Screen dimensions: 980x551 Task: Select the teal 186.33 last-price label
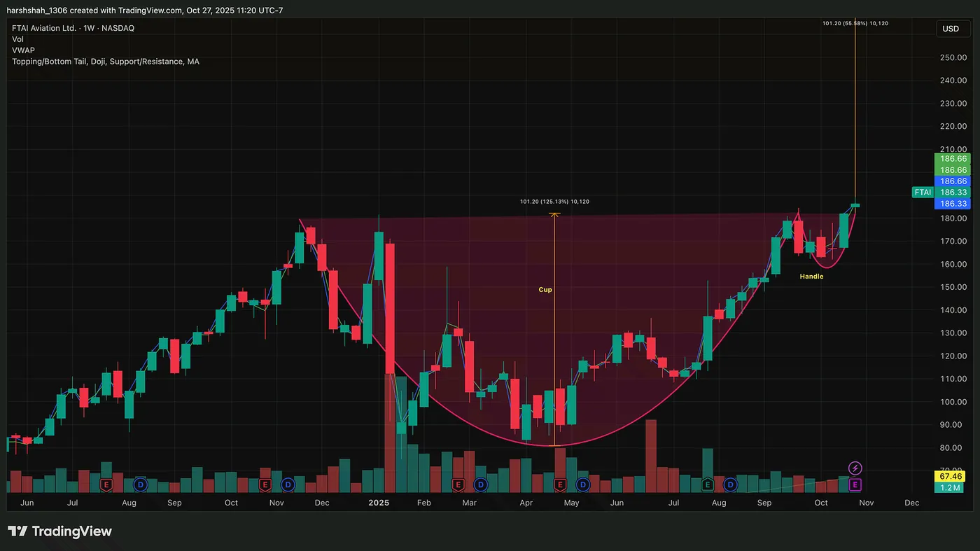click(x=953, y=192)
